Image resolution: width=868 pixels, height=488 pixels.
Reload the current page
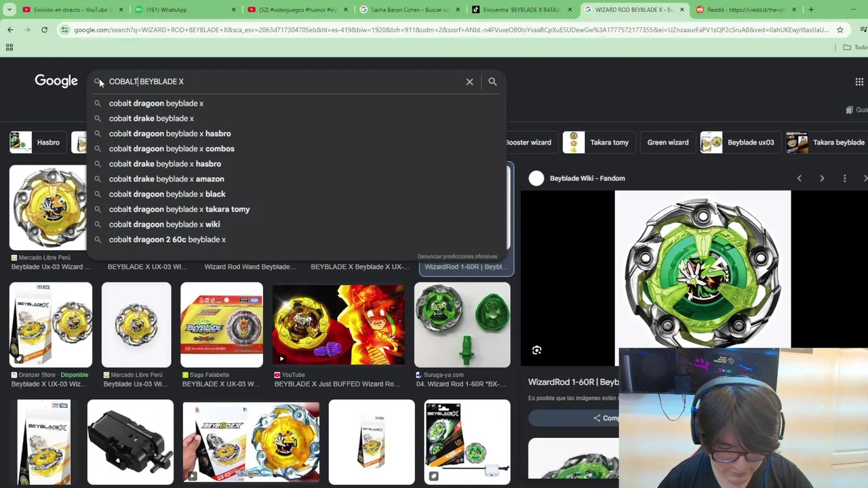(x=44, y=30)
